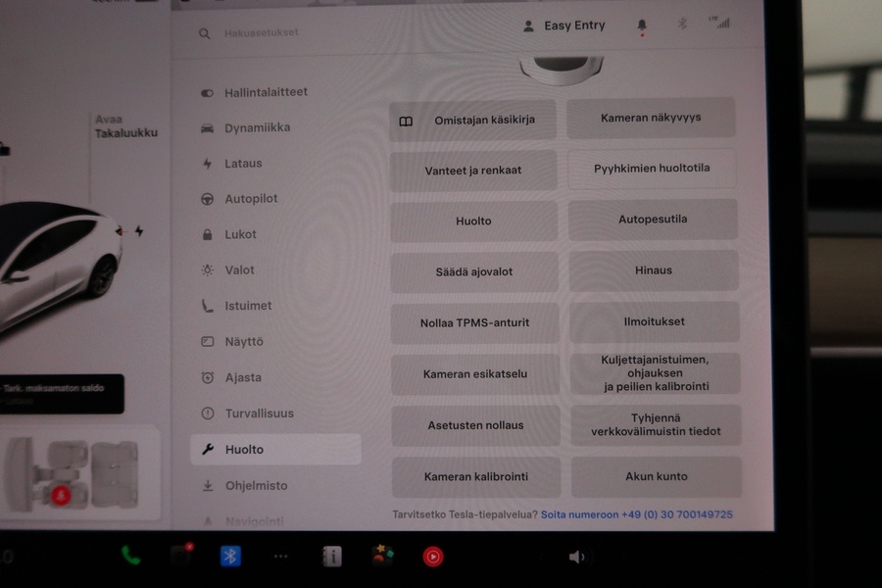Image resolution: width=882 pixels, height=588 pixels.
Task: Open the phone app in bottom bar
Action: (x=130, y=556)
